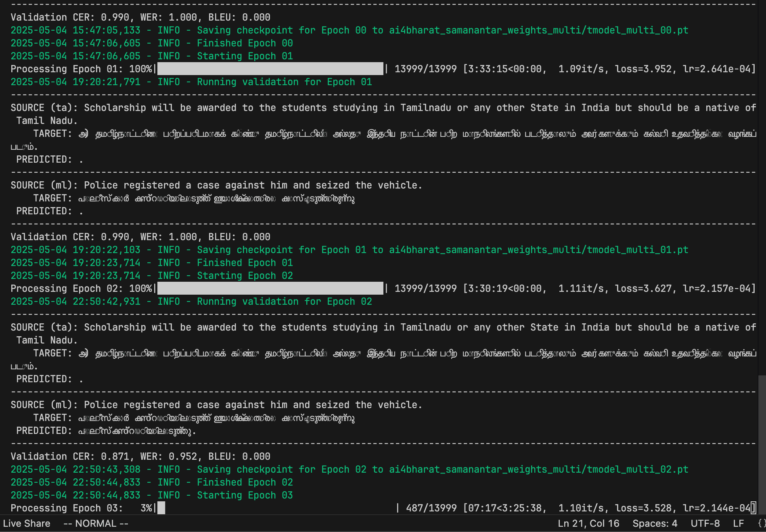The image size is (766, 532).
Task: Click the Validation CER: 0.871 result line
Action: (x=140, y=457)
